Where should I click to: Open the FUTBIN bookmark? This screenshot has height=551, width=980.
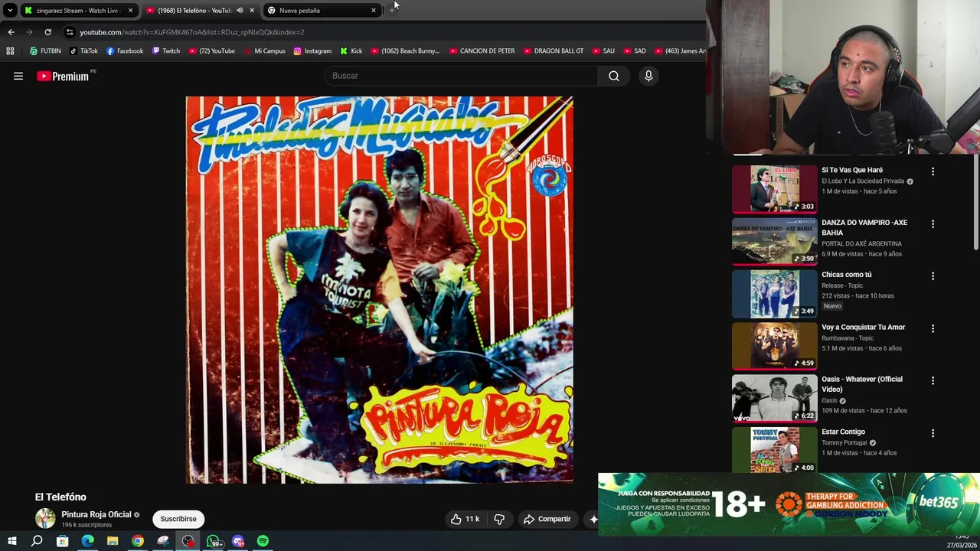point(44,51)
